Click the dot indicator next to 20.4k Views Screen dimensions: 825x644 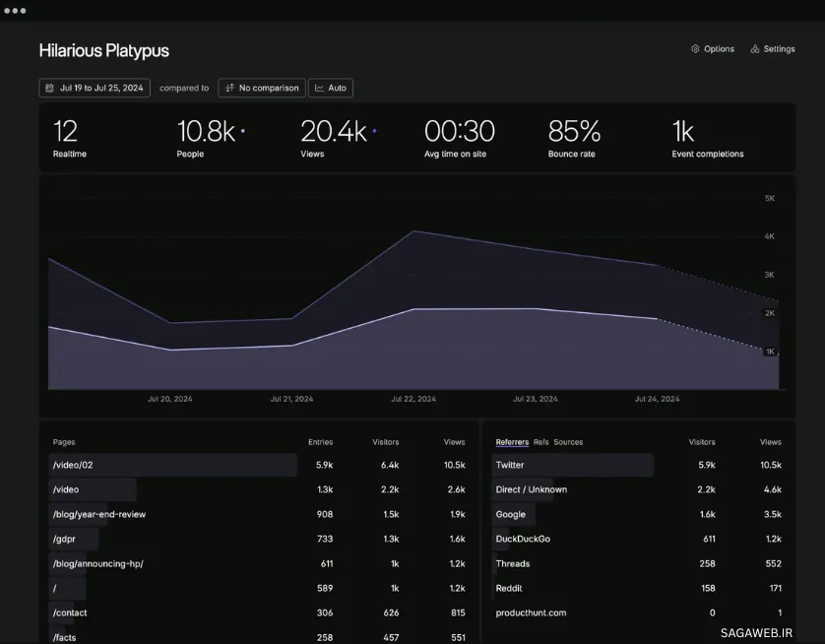click(374, 130)
